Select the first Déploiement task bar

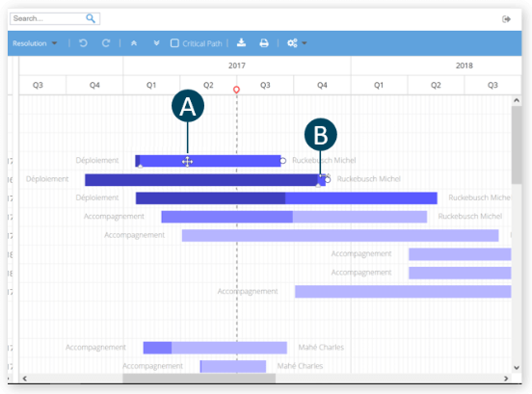[x=208, y=161]
